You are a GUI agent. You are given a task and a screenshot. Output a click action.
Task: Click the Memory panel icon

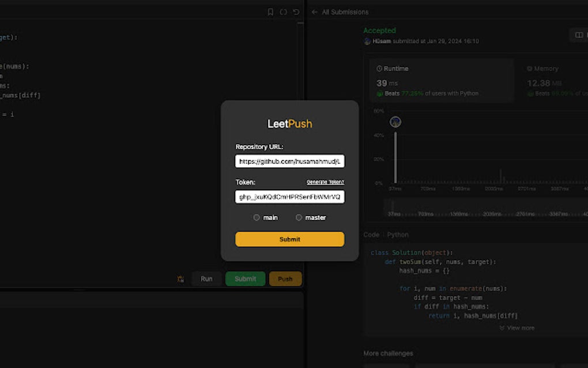(530, 68)
